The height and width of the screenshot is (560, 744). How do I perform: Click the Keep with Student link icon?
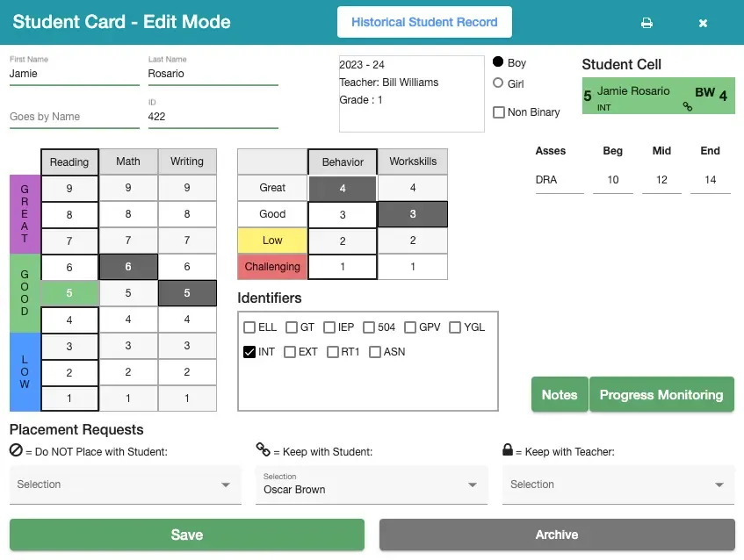point(263,450)
